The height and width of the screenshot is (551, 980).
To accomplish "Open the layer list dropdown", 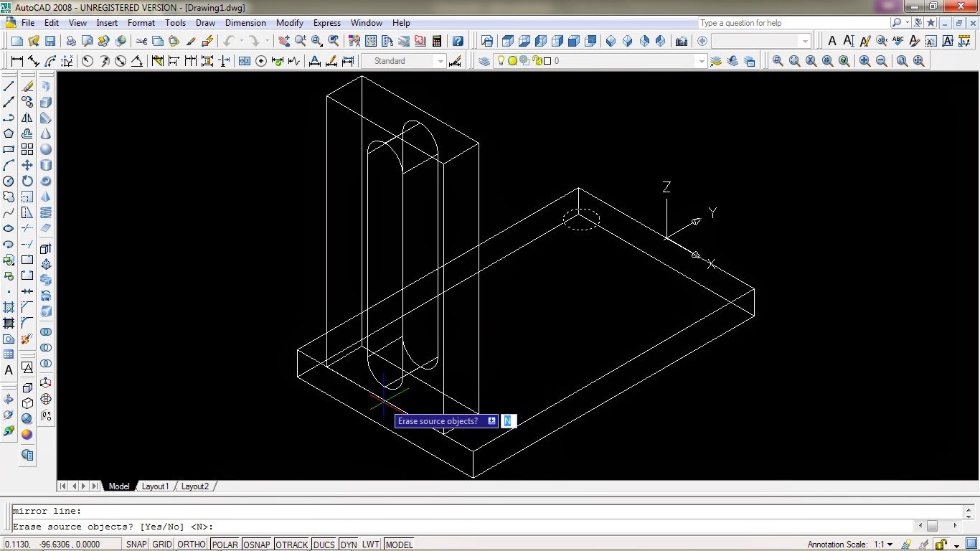I will (702, 61).
